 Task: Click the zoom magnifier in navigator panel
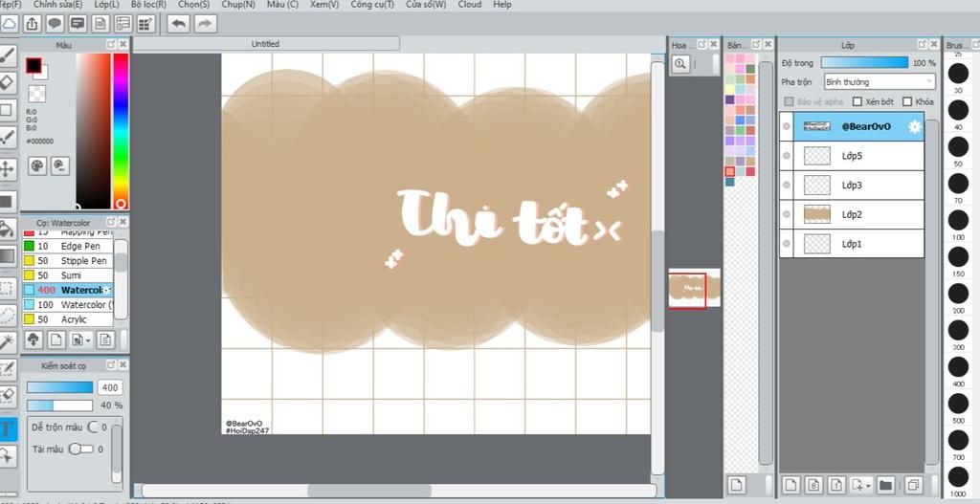click(x=680, y=64)
